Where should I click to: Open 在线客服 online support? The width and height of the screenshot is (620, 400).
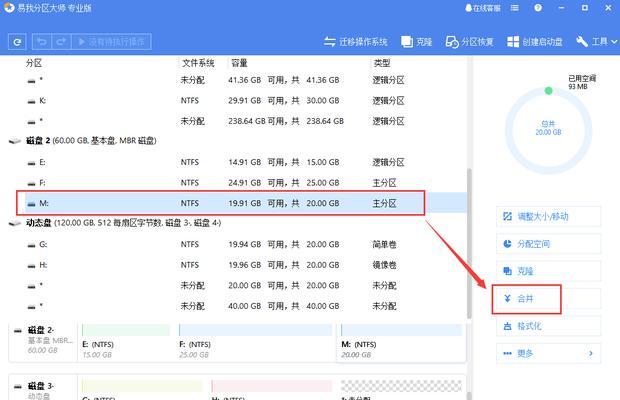click(x=482, y=8)
